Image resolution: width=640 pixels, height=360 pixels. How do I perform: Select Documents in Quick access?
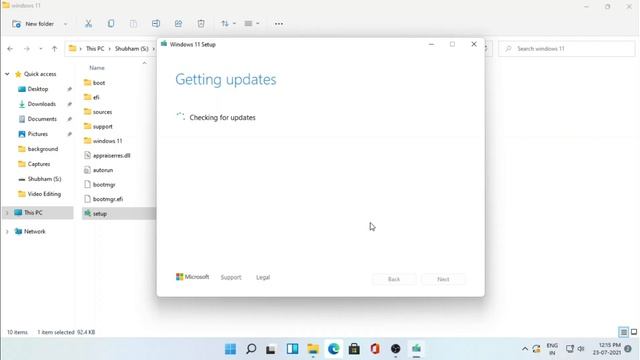pyautogui.click(x=42, y=119)
